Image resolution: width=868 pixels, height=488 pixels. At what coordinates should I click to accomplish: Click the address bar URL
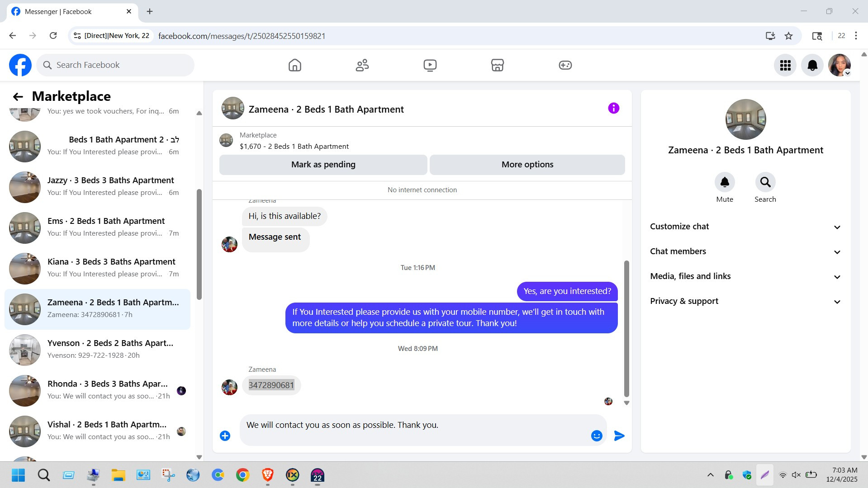[242, 36]
